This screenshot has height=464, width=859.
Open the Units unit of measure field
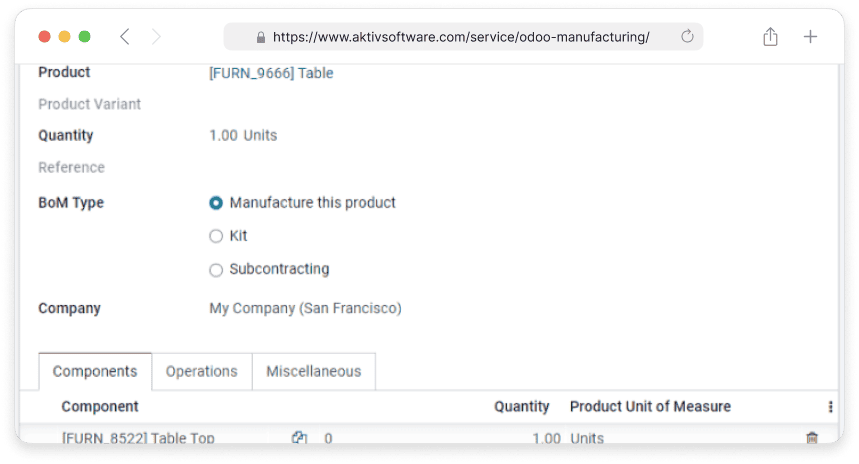(x=587, y=438)
